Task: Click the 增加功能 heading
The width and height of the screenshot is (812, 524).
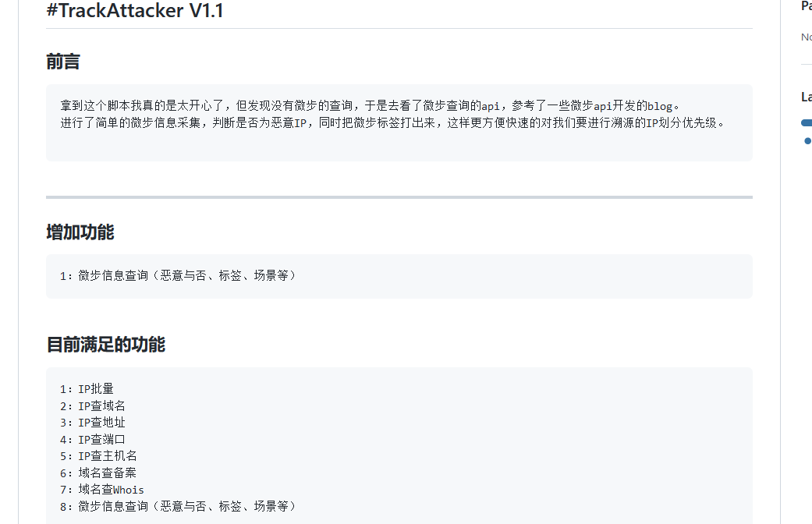Action: 80,232
